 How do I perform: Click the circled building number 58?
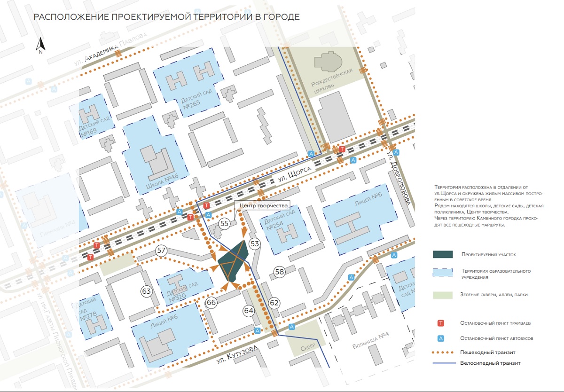click(x=280, y=272)
